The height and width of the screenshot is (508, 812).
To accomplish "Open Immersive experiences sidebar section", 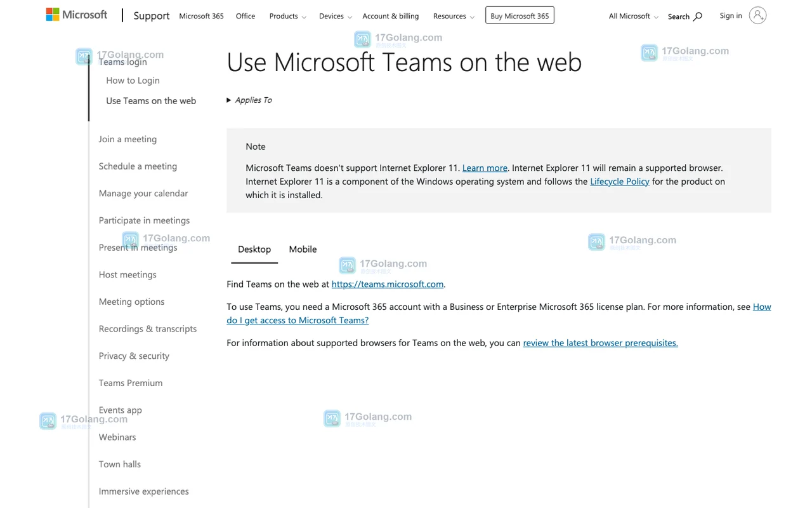I will click(144, 491).
